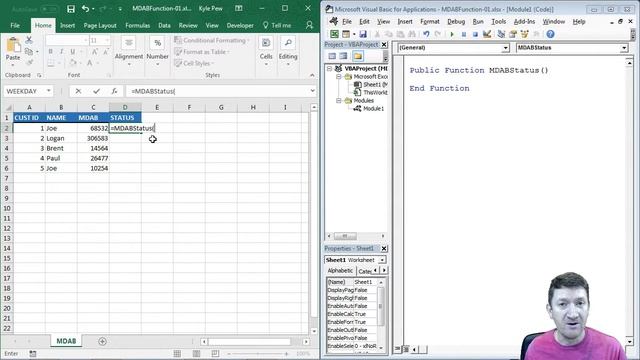Click the Break pause icon in VBA toolbar
The height and width of the screenshot is (360, 640).
[x=464, y=34]
